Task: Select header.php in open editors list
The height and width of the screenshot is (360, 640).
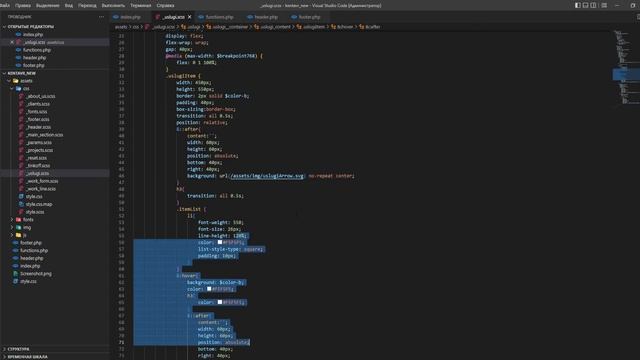Action: coord(34,58)
